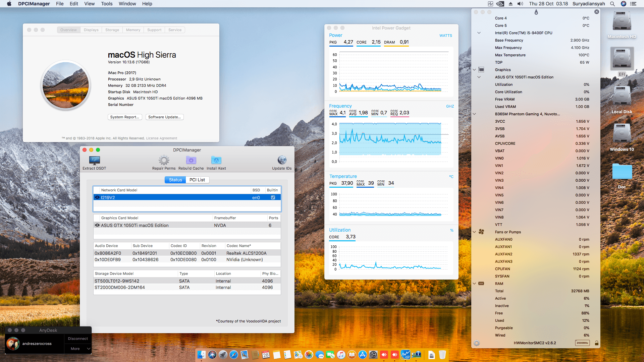Toggle the lock icon in HWMonitor
The image size is (644, 362).
[596, 343]
